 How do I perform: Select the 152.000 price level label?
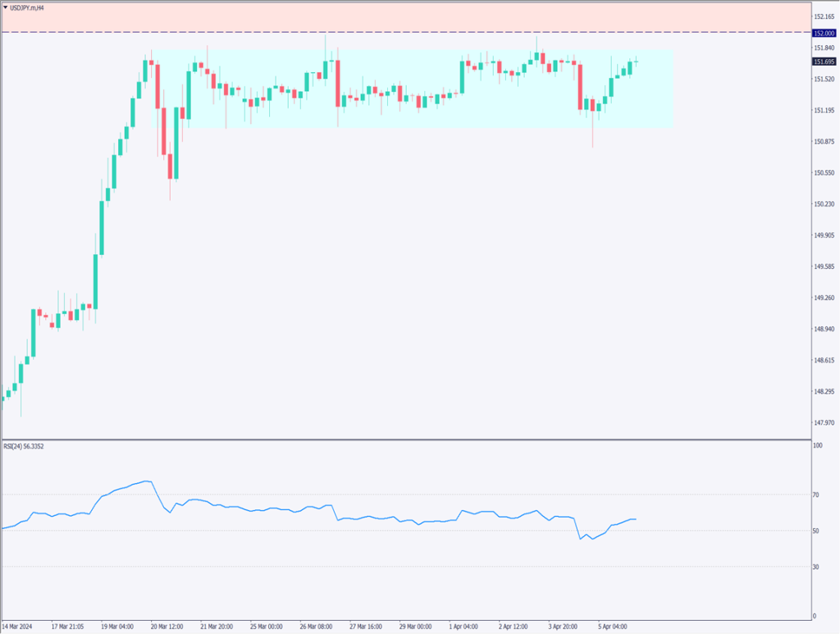pyautogui.click(x=824, y=33)
